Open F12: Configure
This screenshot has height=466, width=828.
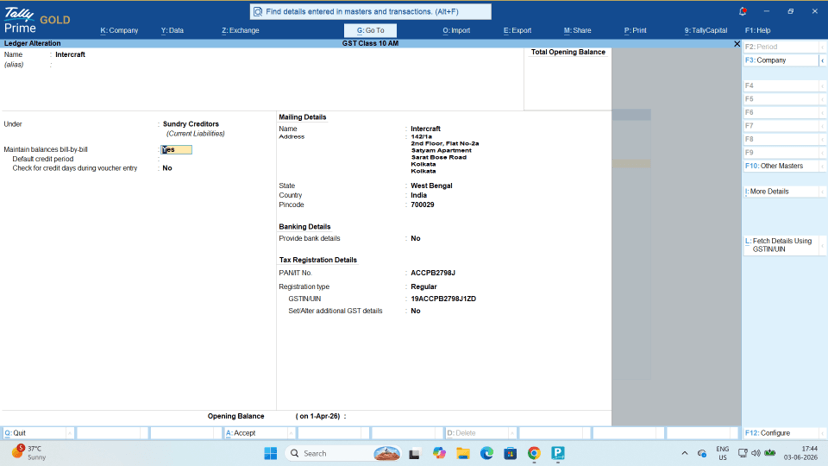[780, 433]
